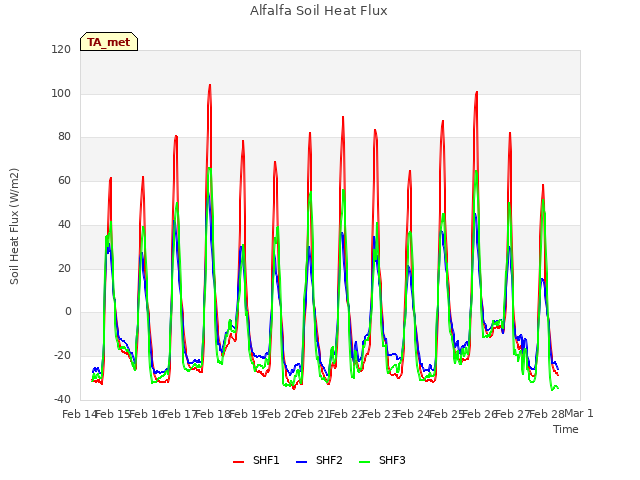The width and height of the screenshot is (640, 480).
Task: Click the Feb 18 x-axis tick label
Action: click(x=213, y=414)
